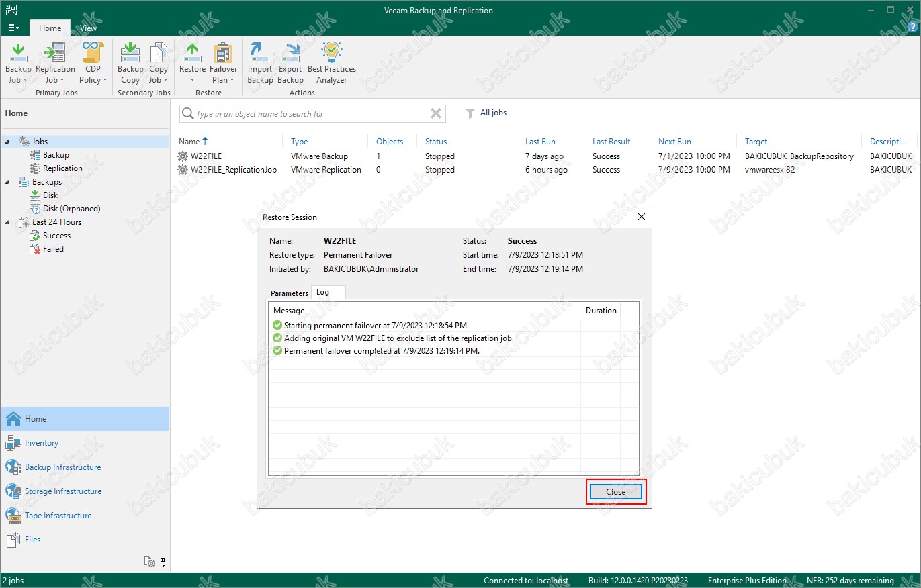The image size is (921, 588).
Task: Open the Tape Infrastructure pane
Action: click(85, 516)
